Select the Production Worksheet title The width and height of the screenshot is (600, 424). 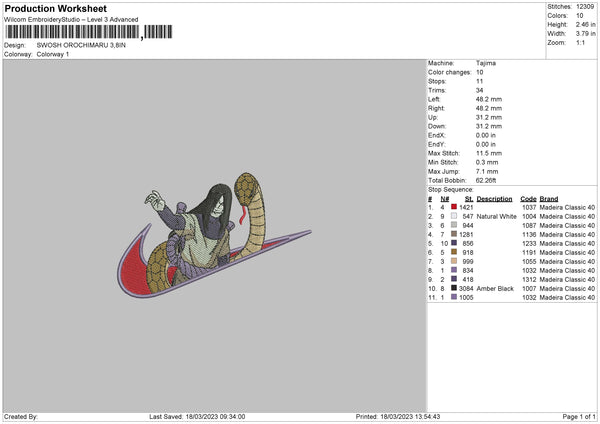[x=56, y=9]
